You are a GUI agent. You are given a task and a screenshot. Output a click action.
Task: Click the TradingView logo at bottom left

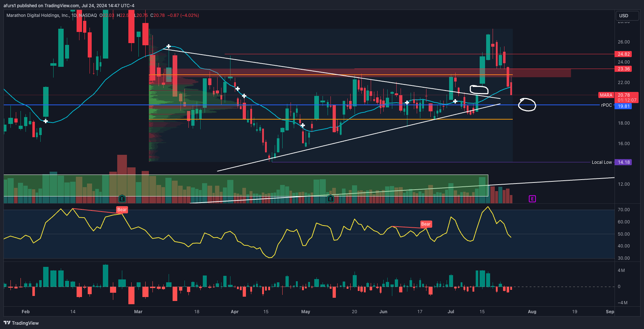(21, 323)
